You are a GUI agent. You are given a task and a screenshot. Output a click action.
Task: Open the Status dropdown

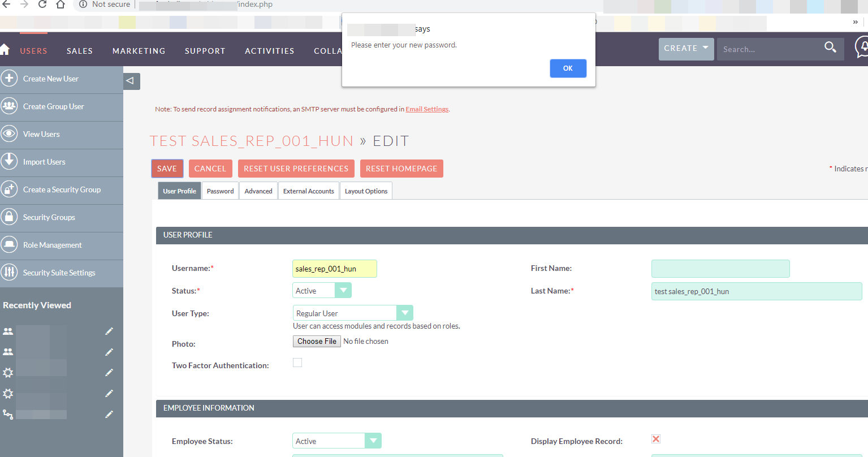pos(322,291)
